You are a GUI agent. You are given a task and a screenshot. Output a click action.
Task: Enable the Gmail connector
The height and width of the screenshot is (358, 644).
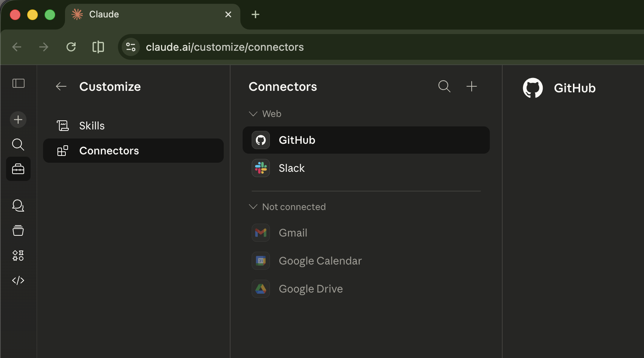(x=293, y=233)
